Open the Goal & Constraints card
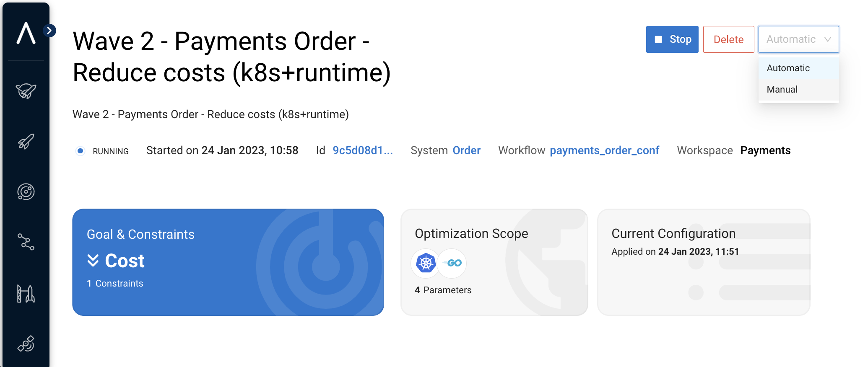868x367 pixels. (228, 262)
